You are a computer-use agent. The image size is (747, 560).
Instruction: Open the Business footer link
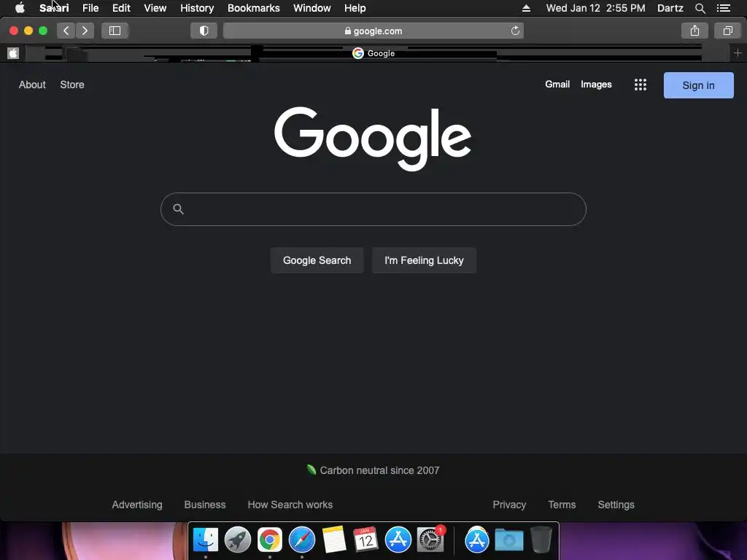pos(205,505)
